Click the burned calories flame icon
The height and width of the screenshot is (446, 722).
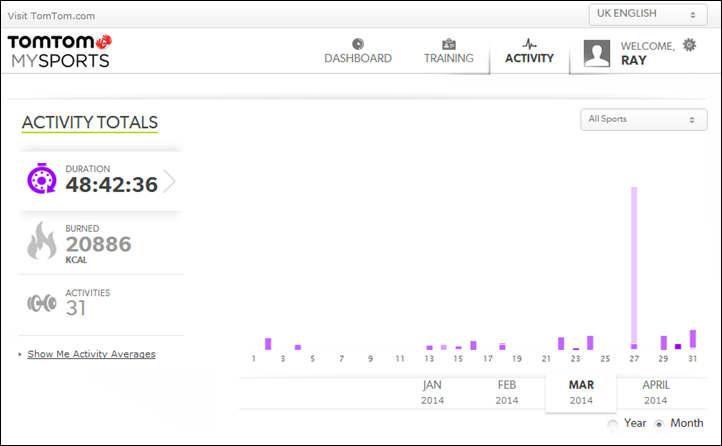click(x=41, y=240)
